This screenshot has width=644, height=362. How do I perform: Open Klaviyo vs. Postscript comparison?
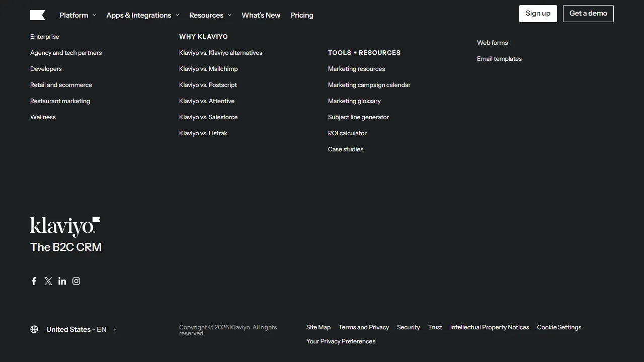click(x=208, y=85)
